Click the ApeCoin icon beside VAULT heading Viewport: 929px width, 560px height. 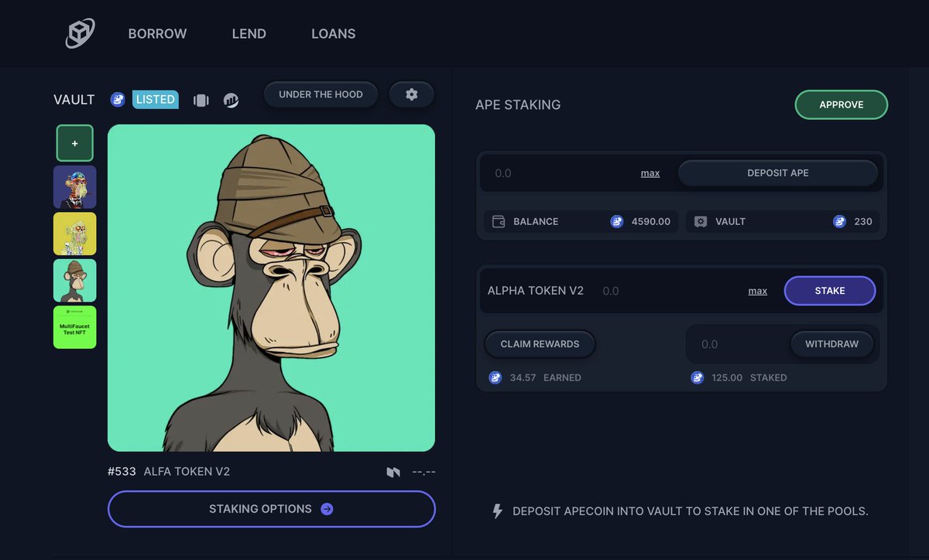pos(118,100)
